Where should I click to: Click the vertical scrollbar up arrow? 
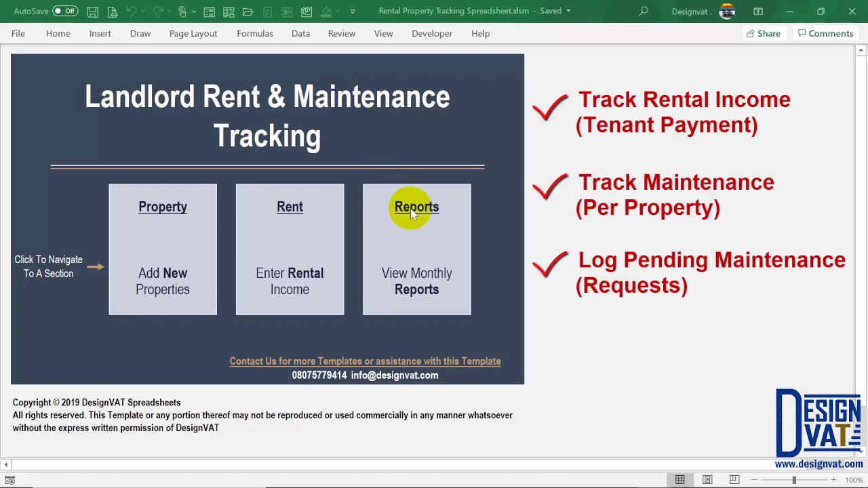click(863, 49)
